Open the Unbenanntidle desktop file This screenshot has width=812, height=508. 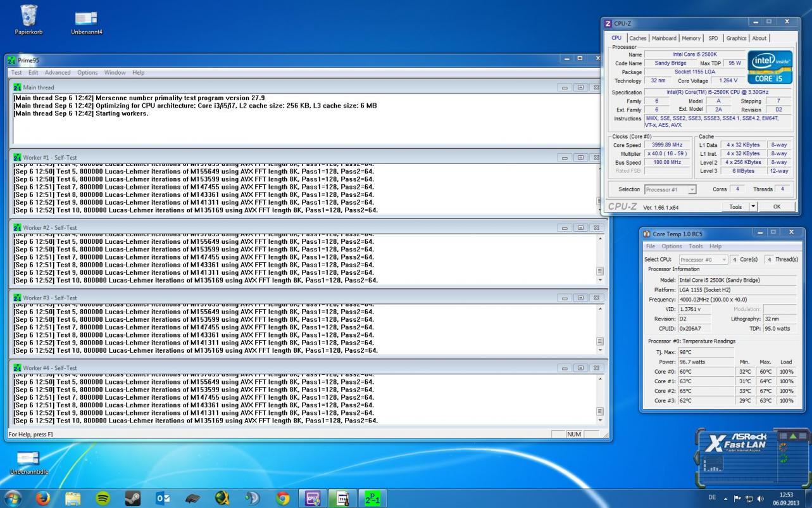pos(28,462)
